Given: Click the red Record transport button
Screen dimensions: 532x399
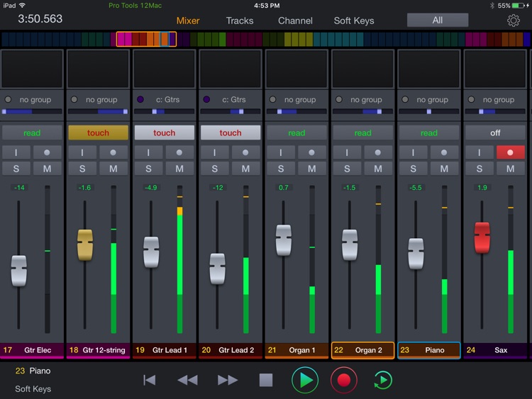Looking at the screenshot, I should point(344,381).
